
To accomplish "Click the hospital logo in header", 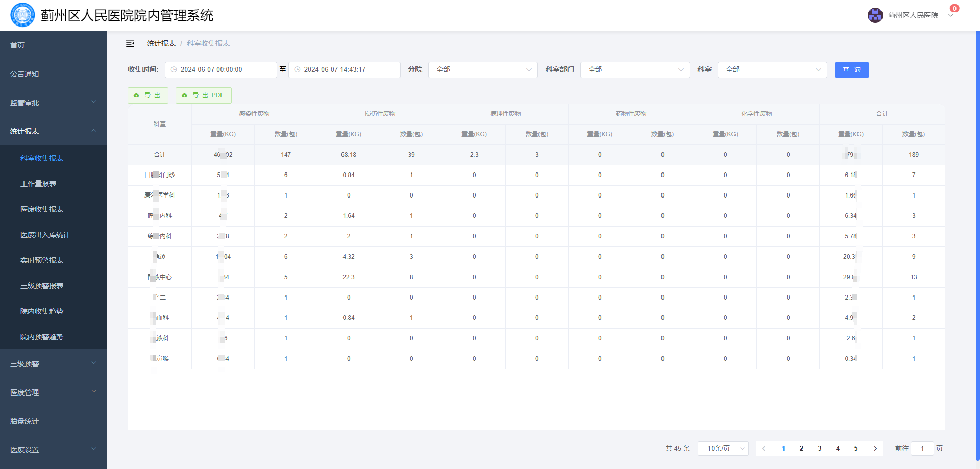I will pyautogui.click(x=22, y=15).
